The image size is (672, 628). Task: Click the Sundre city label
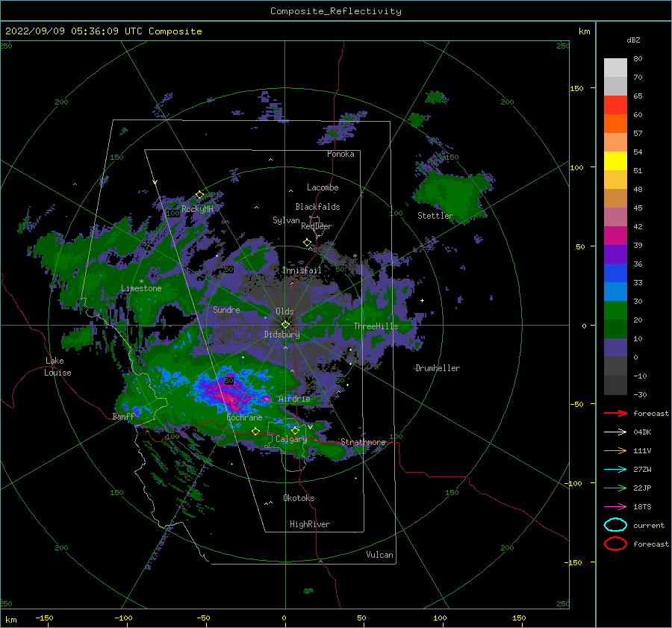pyautogui.click(x=226, y=309)
